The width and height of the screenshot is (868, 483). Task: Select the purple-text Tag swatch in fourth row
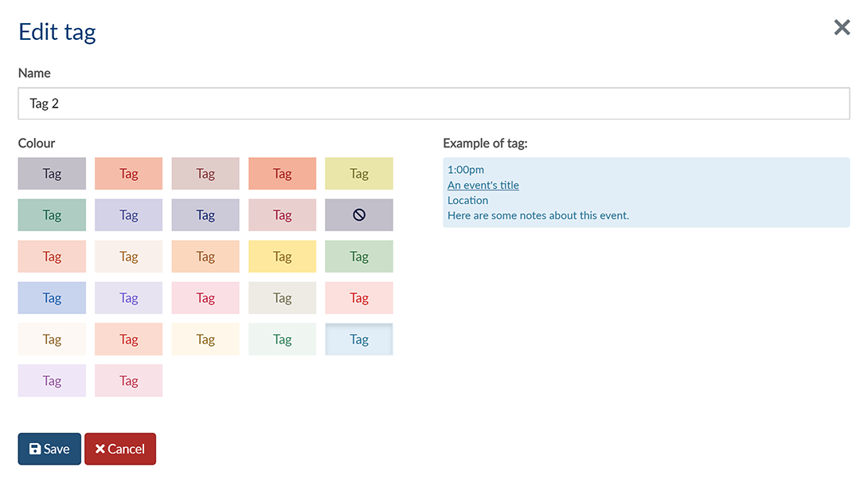pyautogui.click(x=129, y=298)
